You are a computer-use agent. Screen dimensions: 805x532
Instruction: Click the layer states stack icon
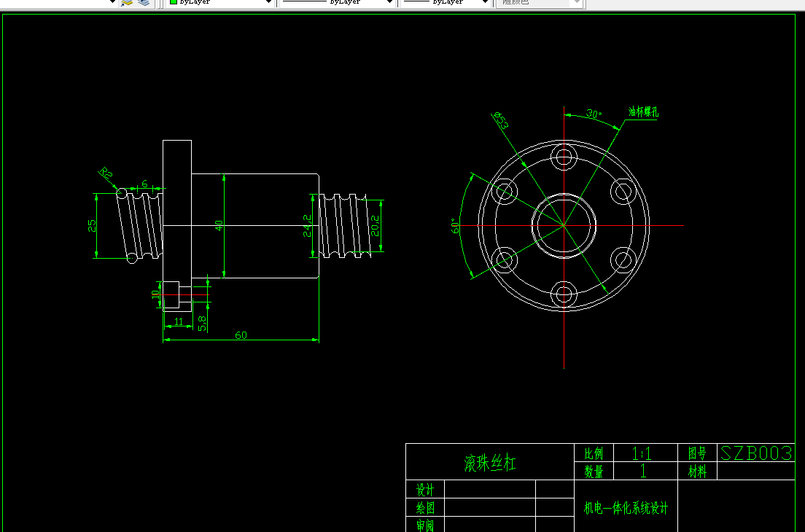(144, 3)
